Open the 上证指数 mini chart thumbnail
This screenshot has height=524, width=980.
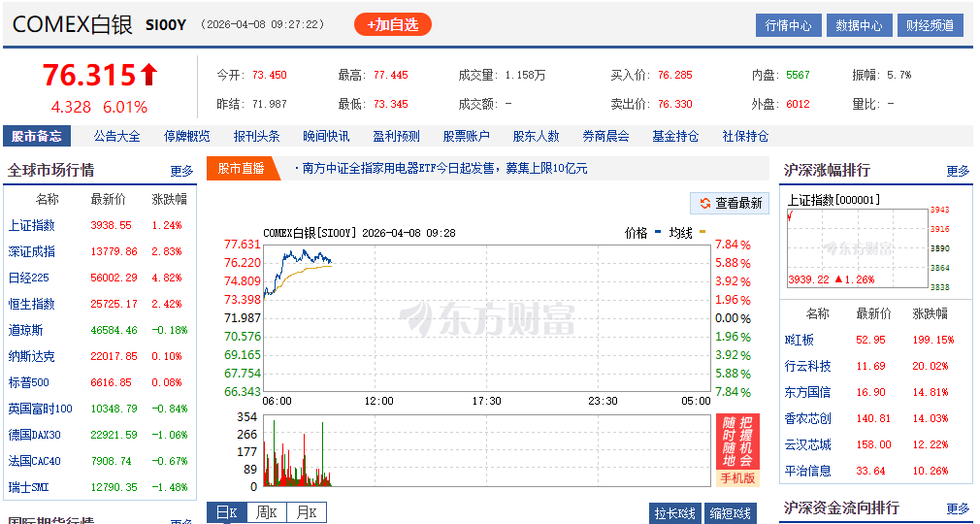click(855, 247)
